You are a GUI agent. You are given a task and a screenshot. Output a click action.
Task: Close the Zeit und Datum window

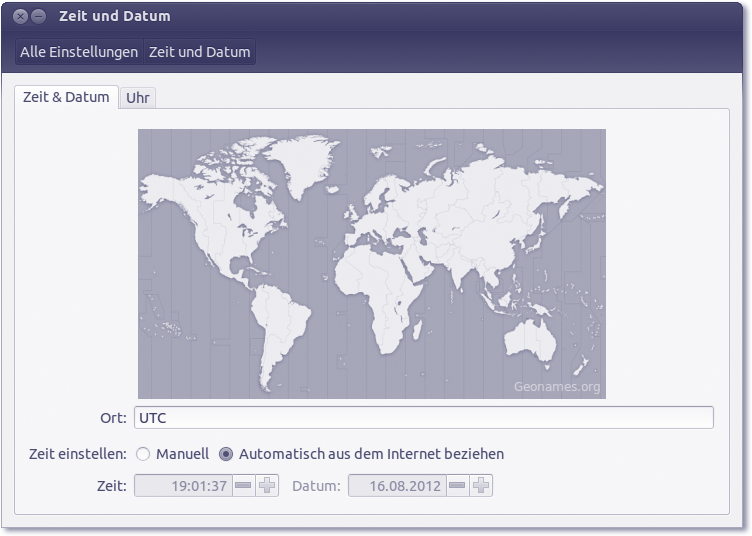point(20,17)
